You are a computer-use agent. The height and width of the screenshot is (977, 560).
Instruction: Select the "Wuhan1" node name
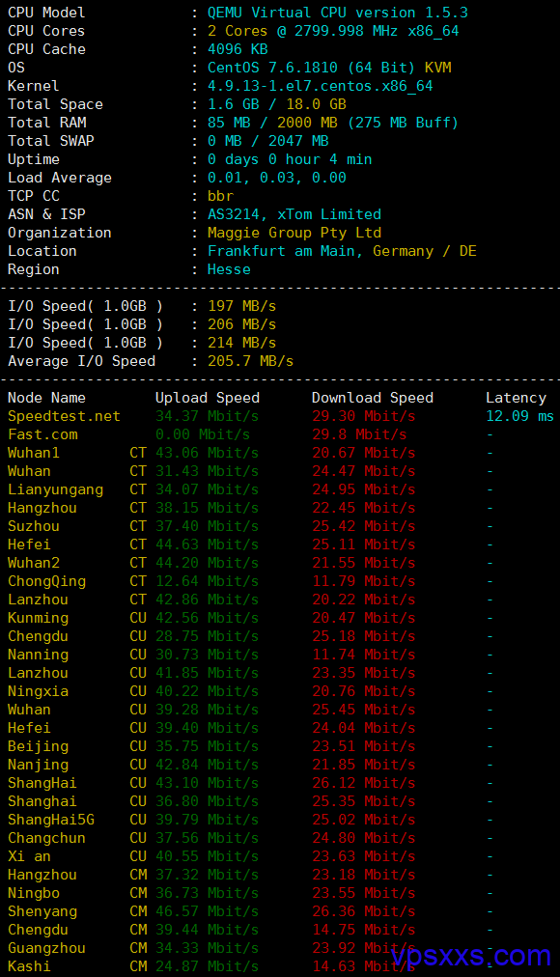point(34,453)
